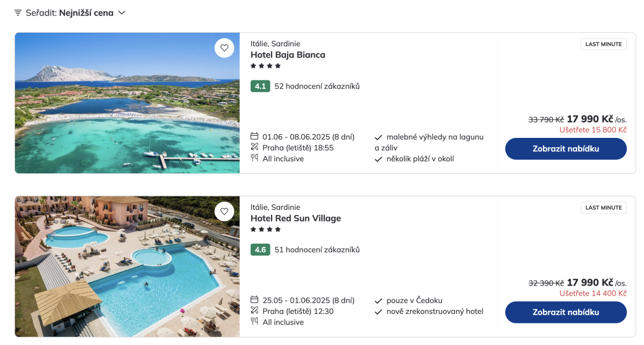Click the 4.1 rating badge
This screenshot has width=644, height=345.
(x=260, y=86)
